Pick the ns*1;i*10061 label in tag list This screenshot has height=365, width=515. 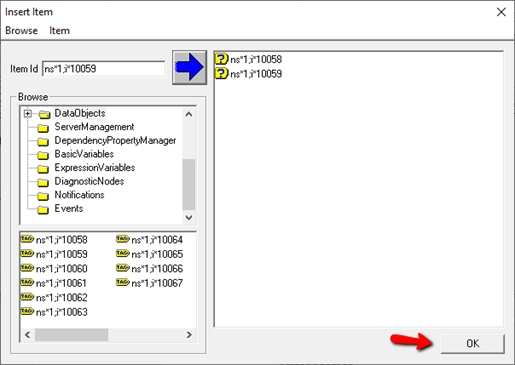(x=61, y=283)
